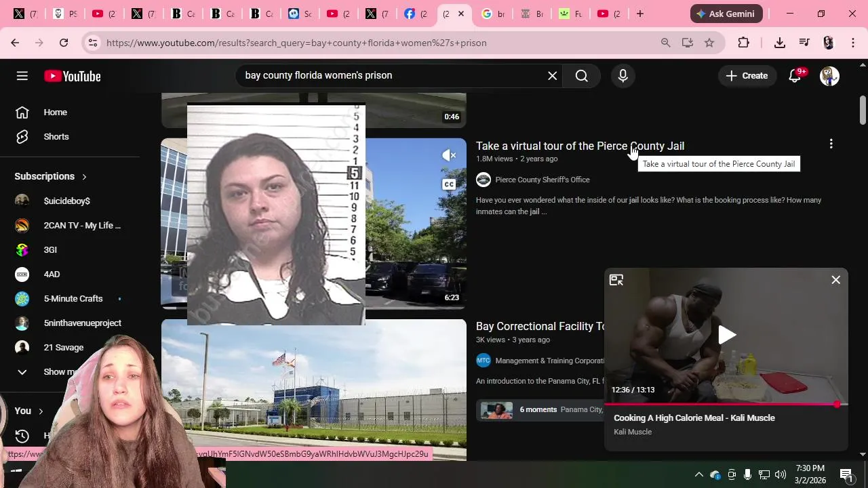The width and height of the screenshot is (868, 488).
Task: Close the miniplayer
Action: tap(836, 280)
